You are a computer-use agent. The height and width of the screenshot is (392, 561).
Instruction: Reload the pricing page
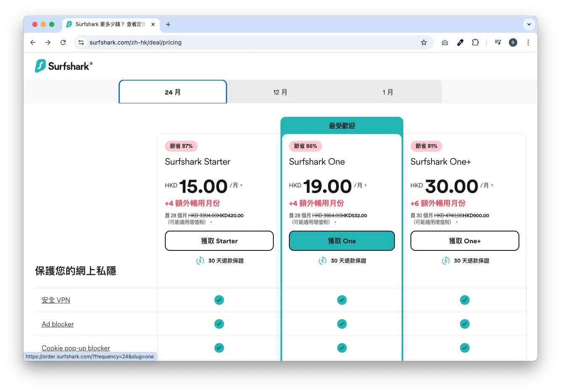click(x=63, y=42)
